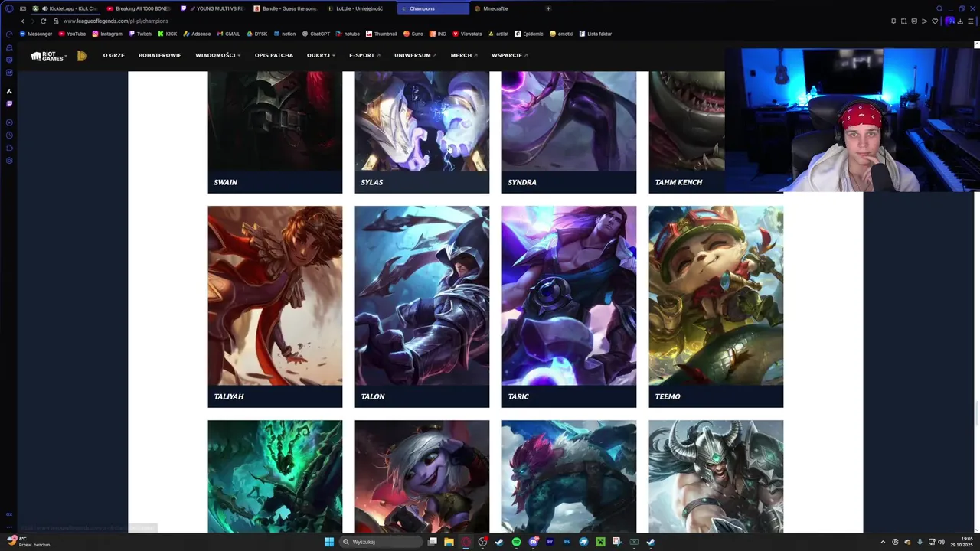Click the page vertical scrollbar thumb
980x551 pixels.
pos(976,414)
